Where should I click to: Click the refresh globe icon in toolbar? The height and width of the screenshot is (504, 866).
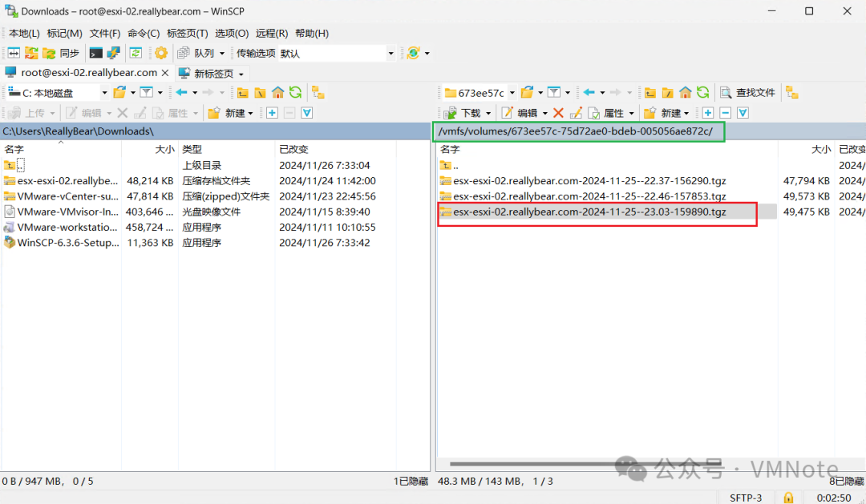413,53
